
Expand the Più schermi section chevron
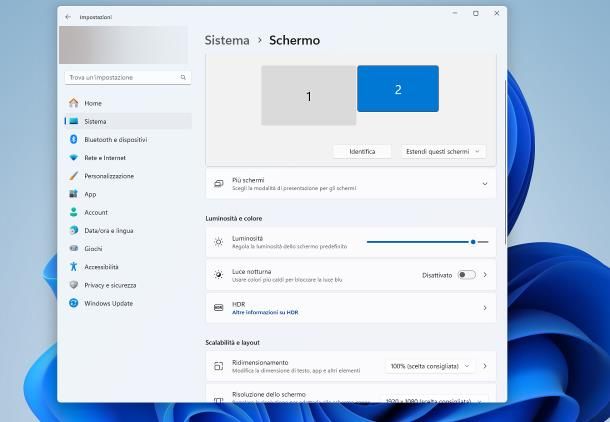(485, 184)
